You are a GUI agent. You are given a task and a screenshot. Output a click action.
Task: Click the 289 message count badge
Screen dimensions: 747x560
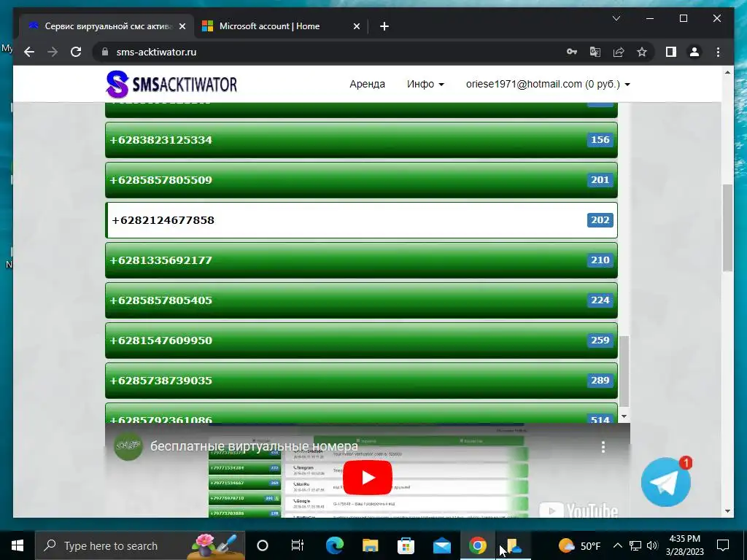point(600,381)
